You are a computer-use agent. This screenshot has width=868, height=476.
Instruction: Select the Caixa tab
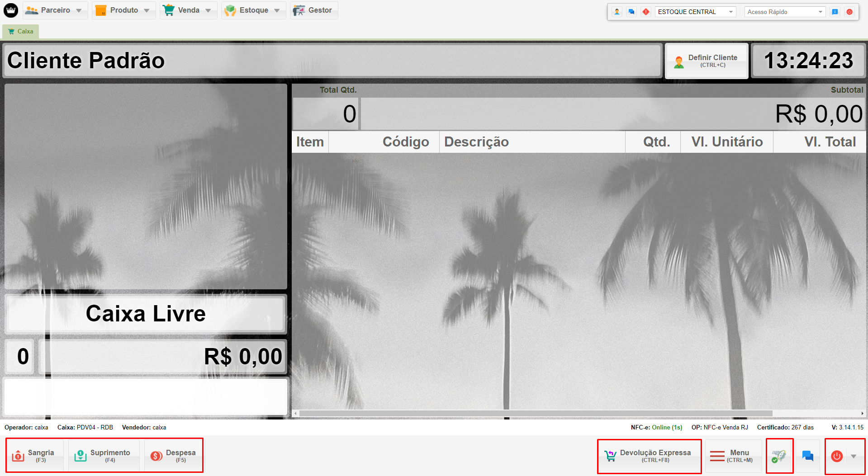click(21, 31)
